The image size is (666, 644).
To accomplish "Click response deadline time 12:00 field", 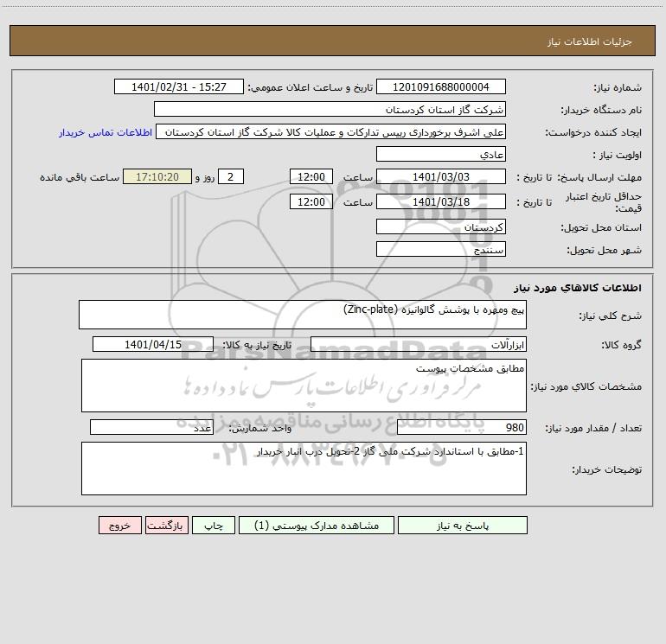I will pos(311,176).
